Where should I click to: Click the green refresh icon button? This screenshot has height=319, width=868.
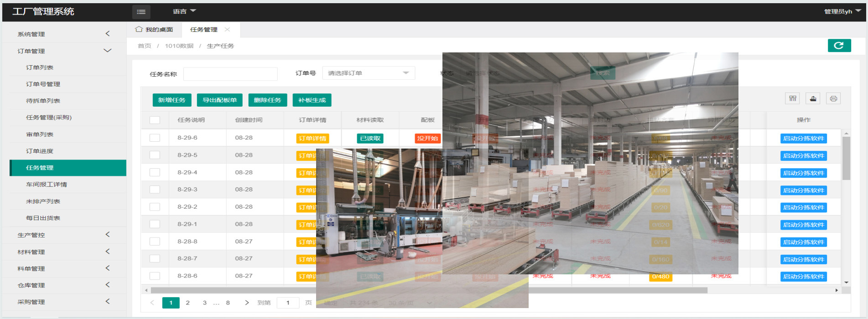pyautogui.click(x=839, y=46)
